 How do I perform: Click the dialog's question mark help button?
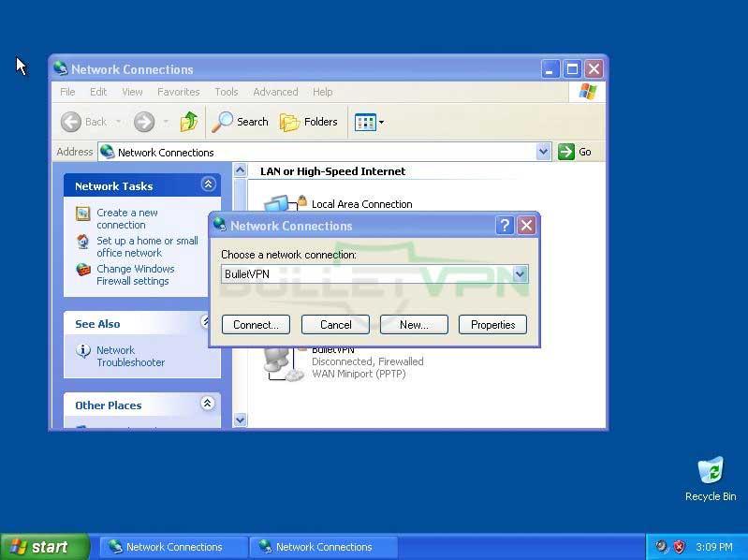[x=505, y=225]
